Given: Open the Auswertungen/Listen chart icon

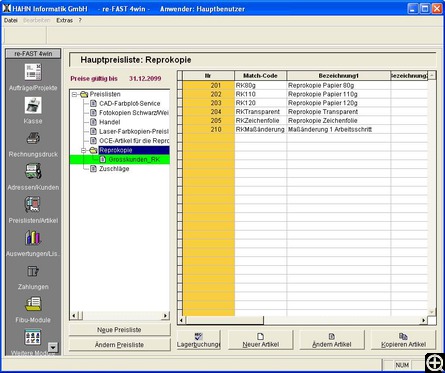Looking at the screenshot, I should [x=33, y=238].
